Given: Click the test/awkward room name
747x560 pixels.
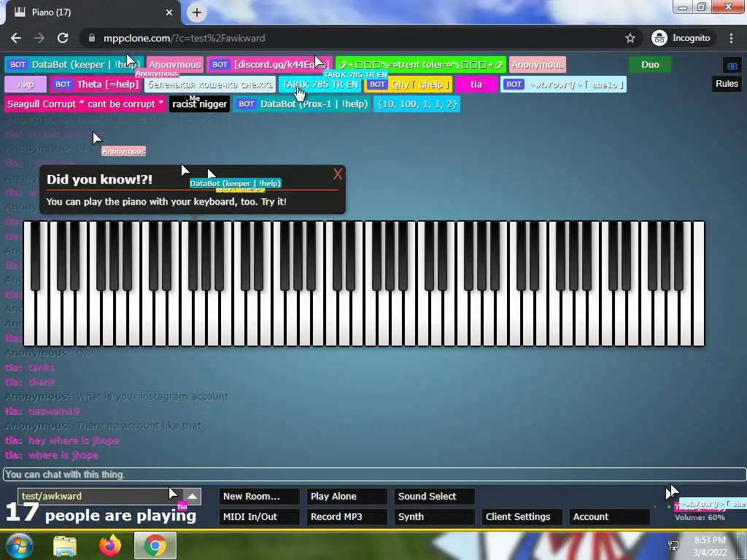Looking at the screenshot, I should [52, 496].
